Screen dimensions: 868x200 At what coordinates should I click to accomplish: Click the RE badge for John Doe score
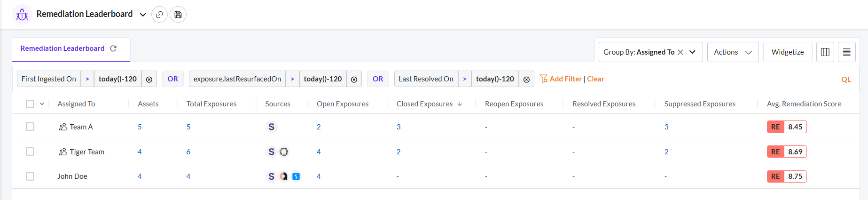pyautogui.click(x=775, y=176)
